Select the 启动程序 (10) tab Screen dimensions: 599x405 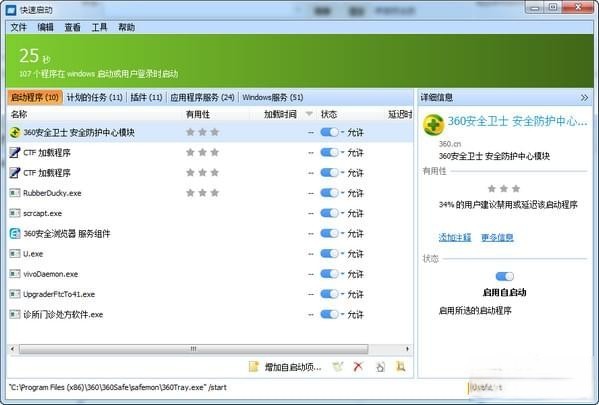pos(34,97)
